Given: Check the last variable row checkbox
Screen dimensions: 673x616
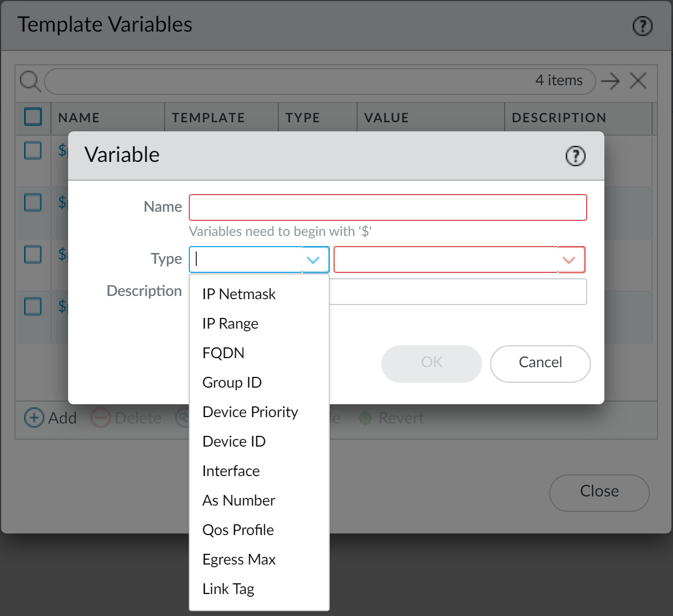Looking at the screenshot, I should (x=33, y=307).
